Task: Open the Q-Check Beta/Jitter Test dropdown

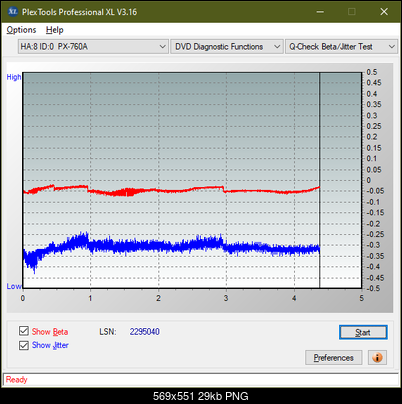Action: pyautogui.click(x=341, y=47)
